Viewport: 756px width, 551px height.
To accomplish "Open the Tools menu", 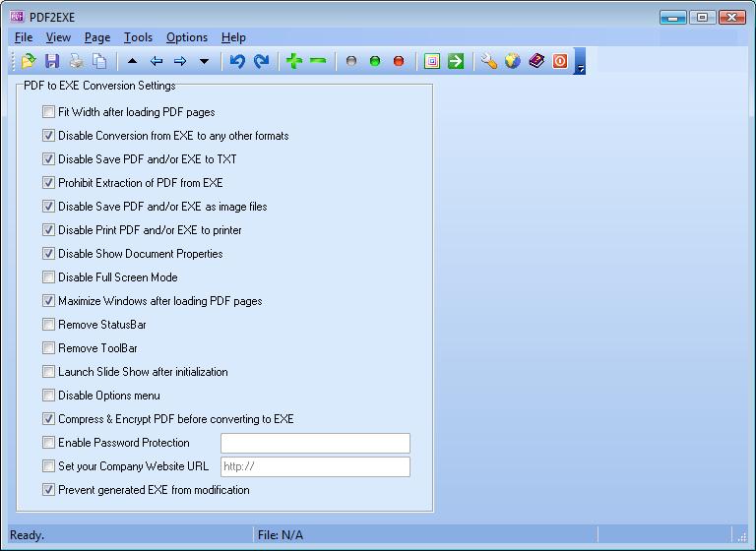I will [138, 37].
